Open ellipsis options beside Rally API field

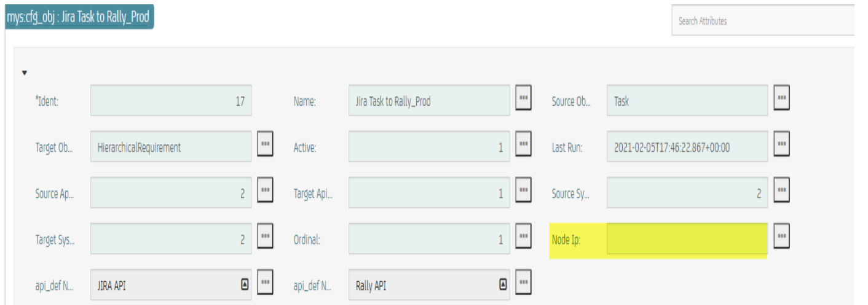[523, 283]
